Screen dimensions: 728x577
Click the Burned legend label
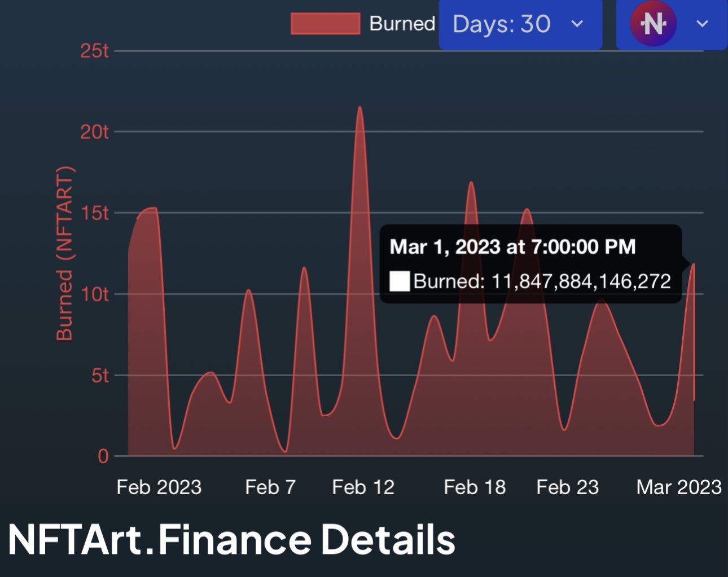pyautogui.click(x=402, y=24)
